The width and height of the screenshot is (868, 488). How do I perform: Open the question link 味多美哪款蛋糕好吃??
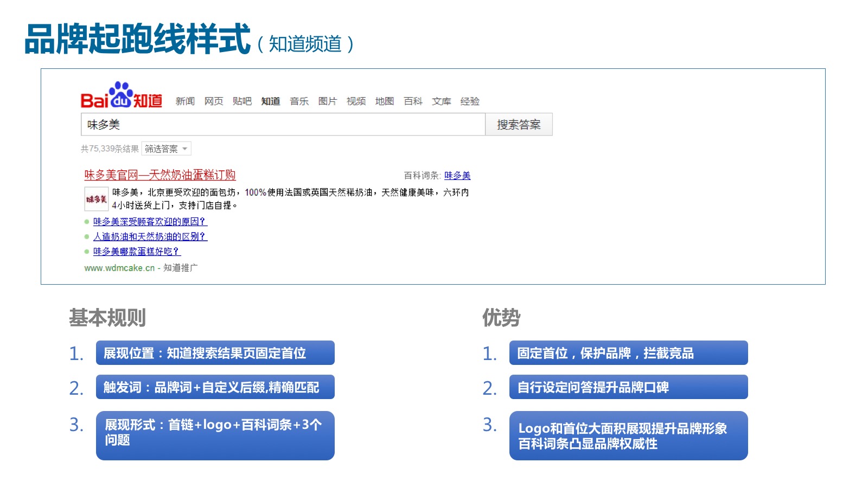click(137, 252)
